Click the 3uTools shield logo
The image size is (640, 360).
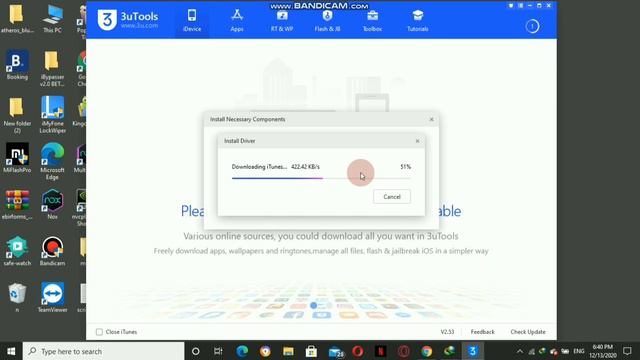(x=107, y=20)
